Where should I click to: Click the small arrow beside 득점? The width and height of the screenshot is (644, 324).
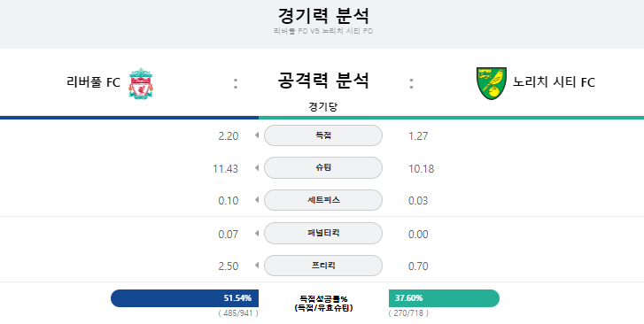coord(257,135)
